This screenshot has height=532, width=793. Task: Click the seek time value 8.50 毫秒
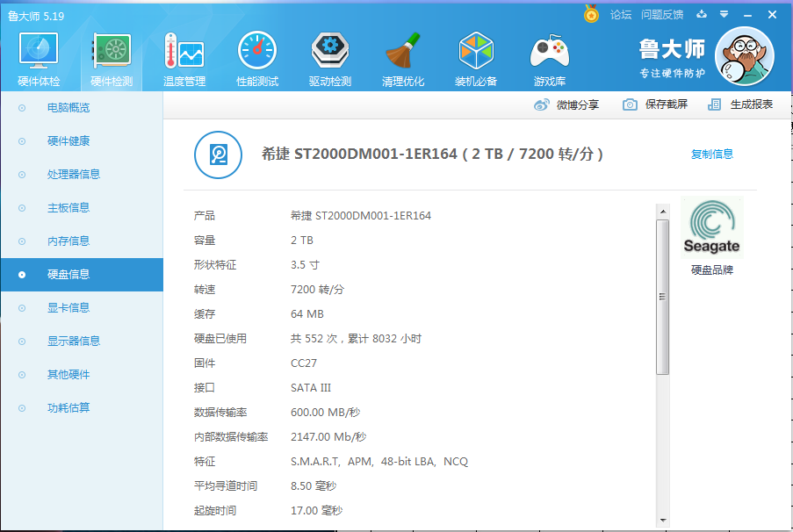[x=313, y=486]
